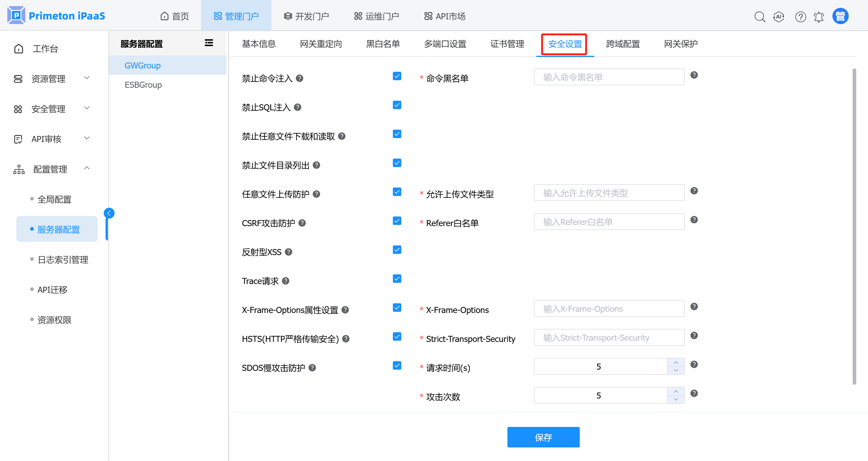Viewport: 868px width, 461px height.
Task: Toggle the CSRF攻击防护 checkbox
Action: coord(397,221)
